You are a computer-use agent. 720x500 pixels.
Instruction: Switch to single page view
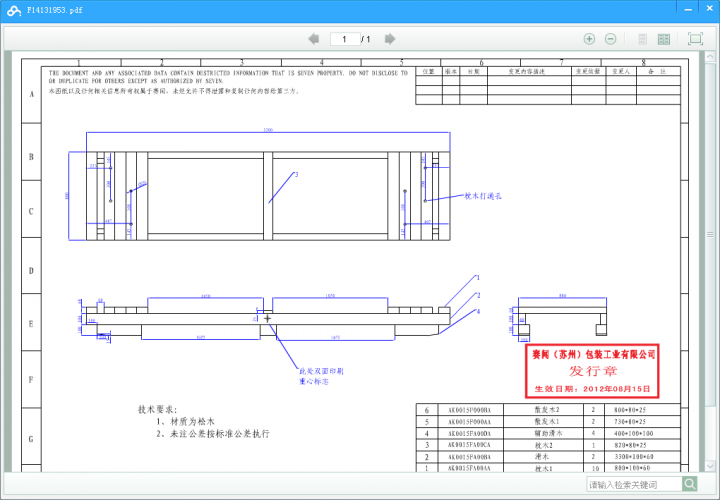tap(643, 39)
